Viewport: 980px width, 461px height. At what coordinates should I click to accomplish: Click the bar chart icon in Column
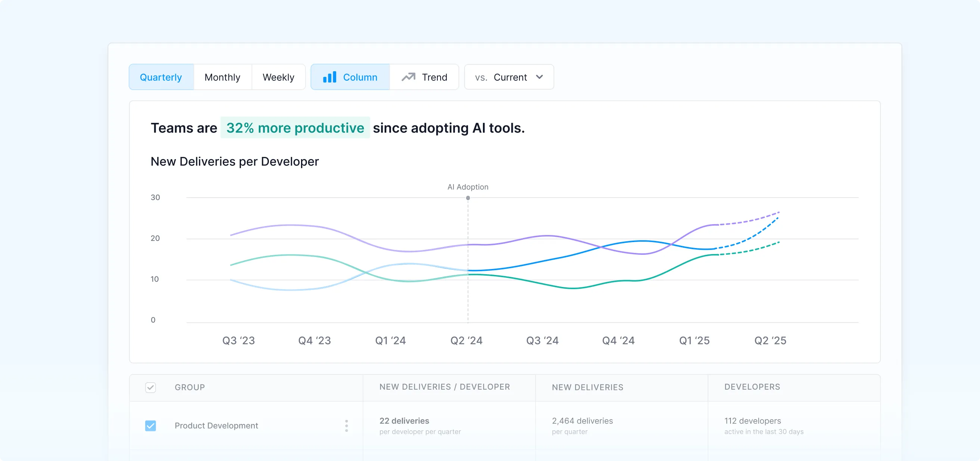(329, 77)
